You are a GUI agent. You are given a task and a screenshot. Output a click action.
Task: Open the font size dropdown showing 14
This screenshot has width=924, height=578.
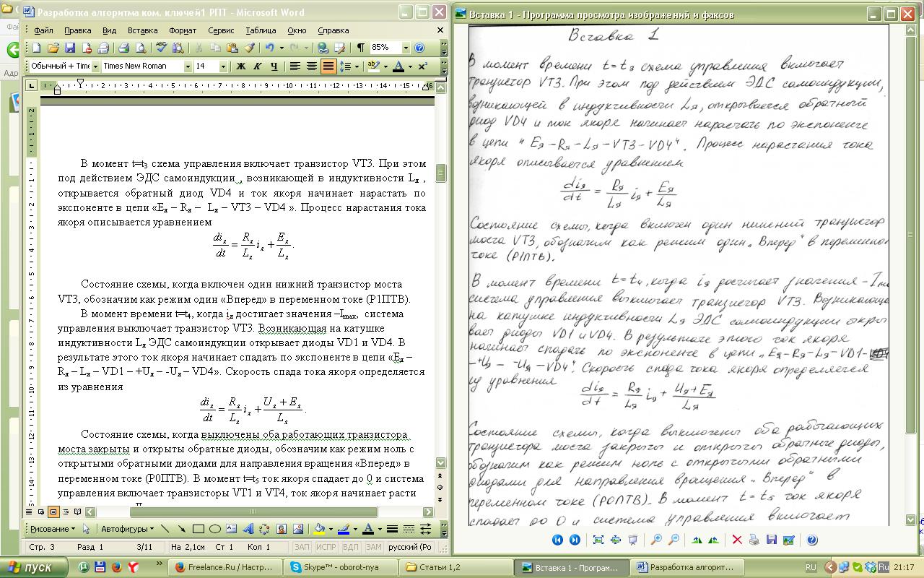coord(222,66)
